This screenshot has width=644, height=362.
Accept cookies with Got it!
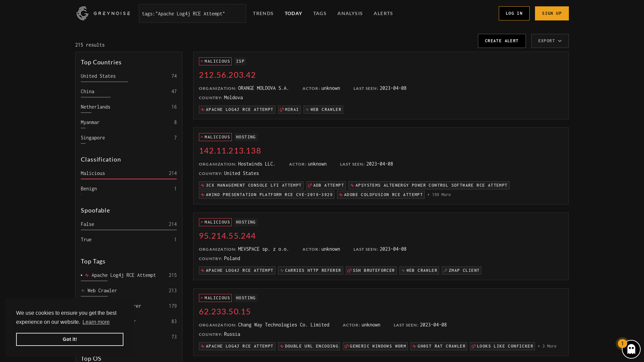(x=70, y=339)
